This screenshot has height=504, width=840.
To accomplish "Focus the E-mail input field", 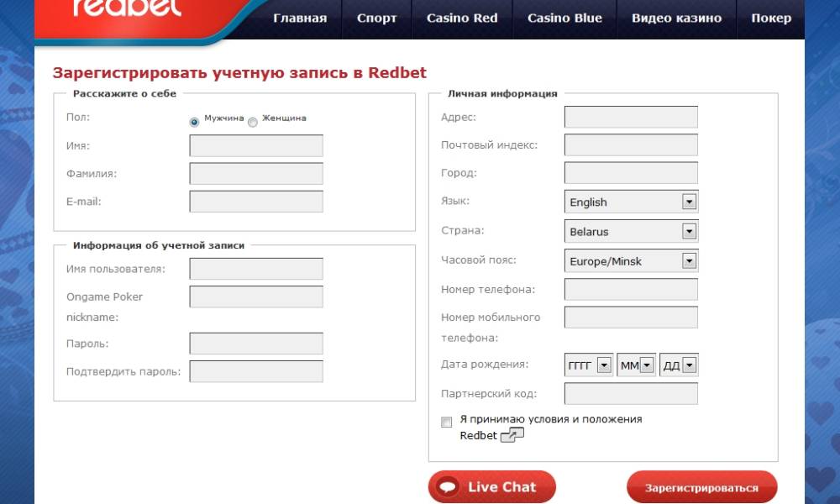I will coord(256,202).
